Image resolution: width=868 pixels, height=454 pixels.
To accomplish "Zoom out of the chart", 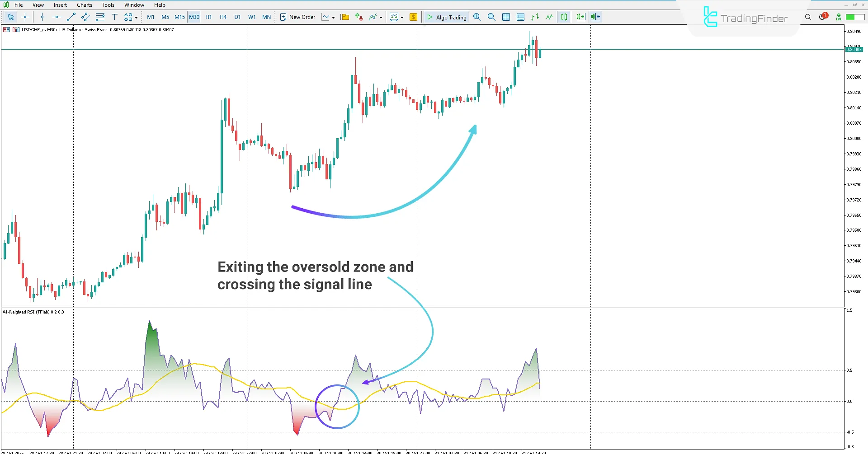I will coord(491,17).
